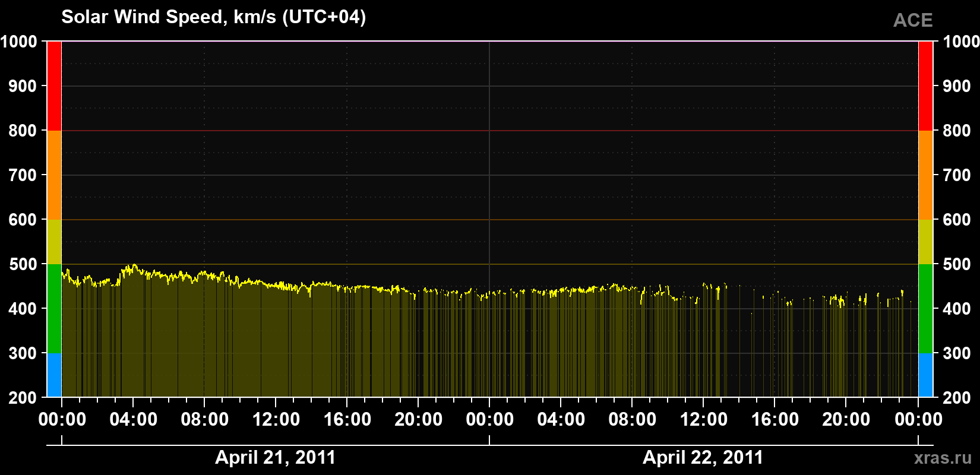
Task: Click the 08:00 time label under April 22
Action: click(633, 420)
